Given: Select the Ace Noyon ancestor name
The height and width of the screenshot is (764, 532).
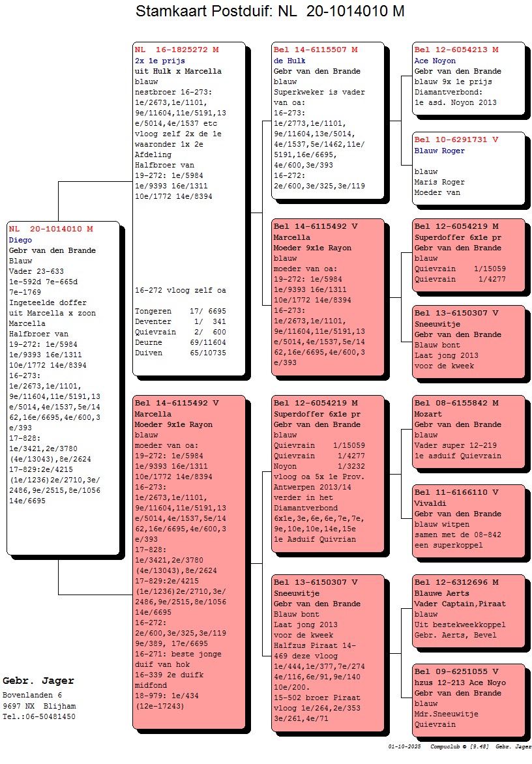Looking at the screenshot, I should 435,61.
